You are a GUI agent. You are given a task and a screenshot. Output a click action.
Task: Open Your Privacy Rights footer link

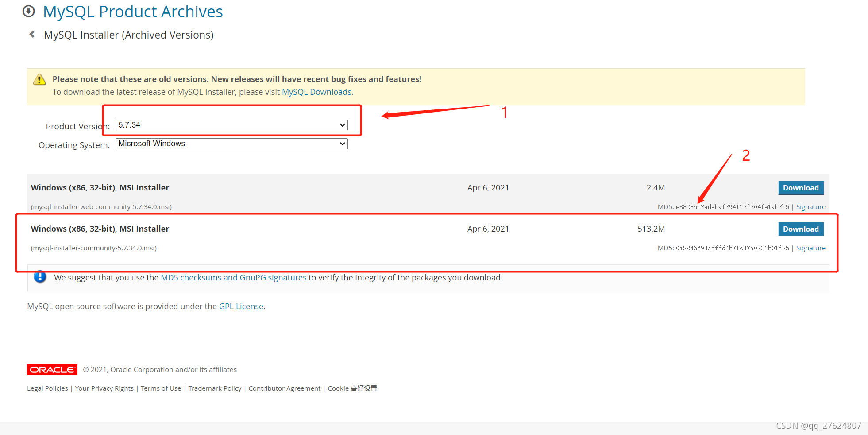104,388
